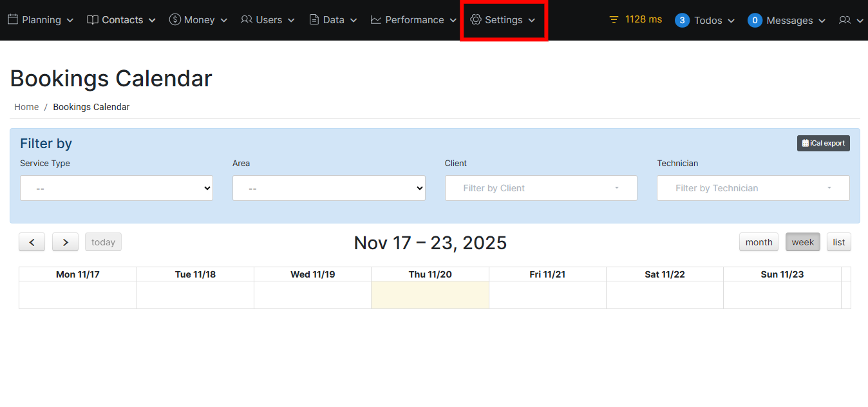868x407 pixels.
Task: Open the Messages menu
Action: click(787, 21)
